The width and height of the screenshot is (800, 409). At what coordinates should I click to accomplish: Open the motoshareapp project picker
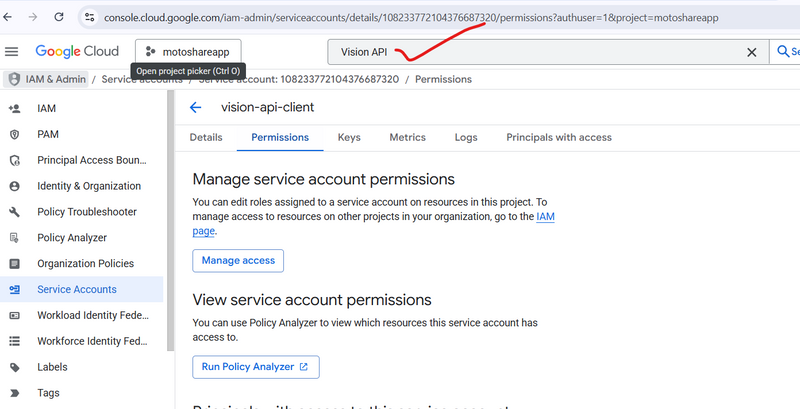pos(188,52)
